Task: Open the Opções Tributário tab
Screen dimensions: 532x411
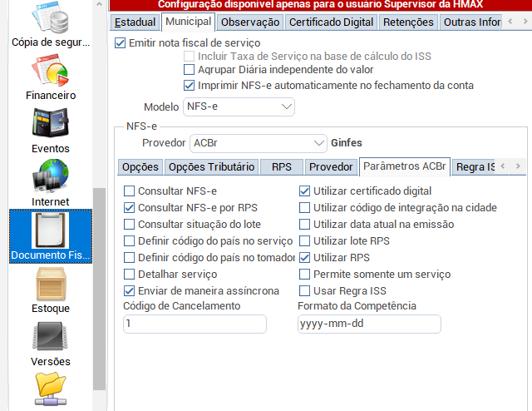Action: pos(211,166)
